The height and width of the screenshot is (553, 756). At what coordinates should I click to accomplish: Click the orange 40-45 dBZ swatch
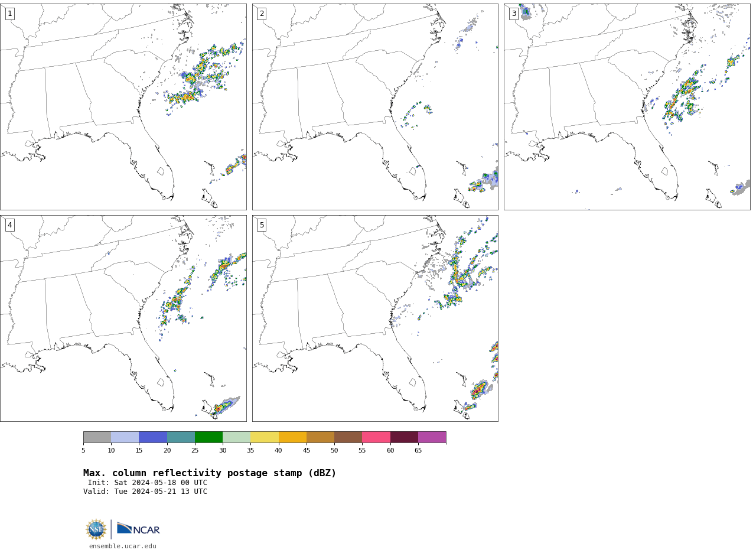(x=292, y=437)
